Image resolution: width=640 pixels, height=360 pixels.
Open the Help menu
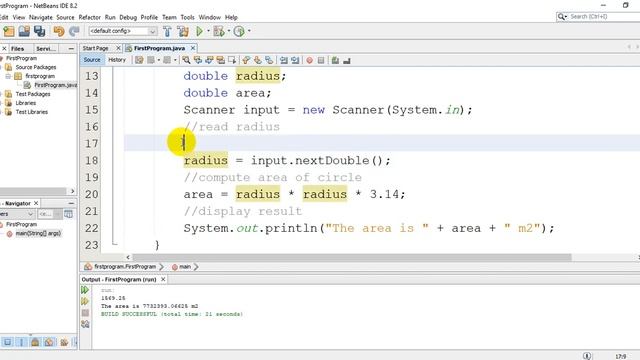point(231,17)
